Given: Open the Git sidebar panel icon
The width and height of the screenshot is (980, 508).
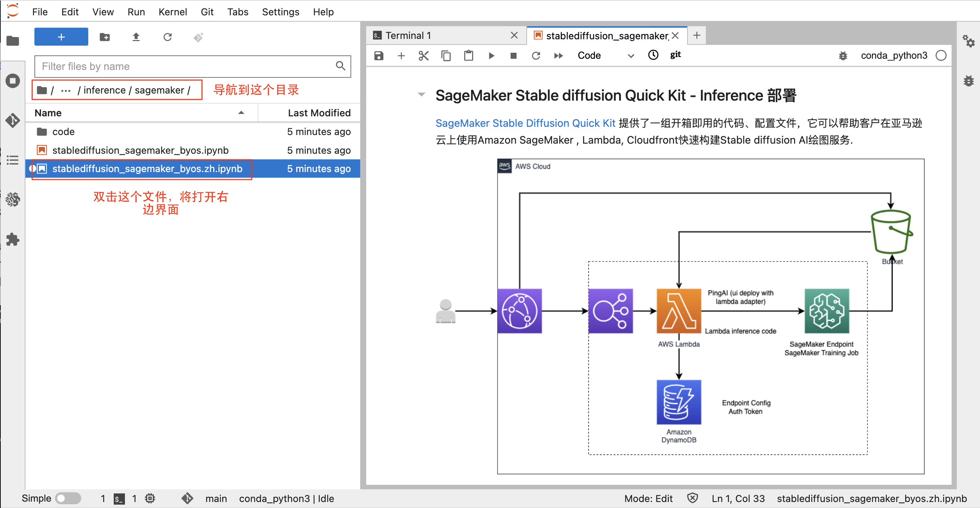Looking at the screenshot, I should 13,120.
